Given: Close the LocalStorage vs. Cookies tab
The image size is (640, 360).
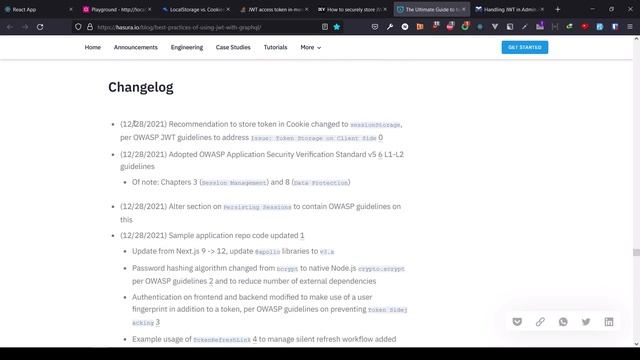Looking at the screenshot, I should (x=228, y=9).
